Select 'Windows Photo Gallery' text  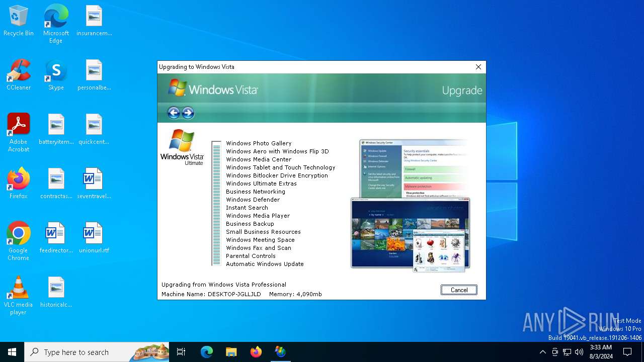point(259,143)
